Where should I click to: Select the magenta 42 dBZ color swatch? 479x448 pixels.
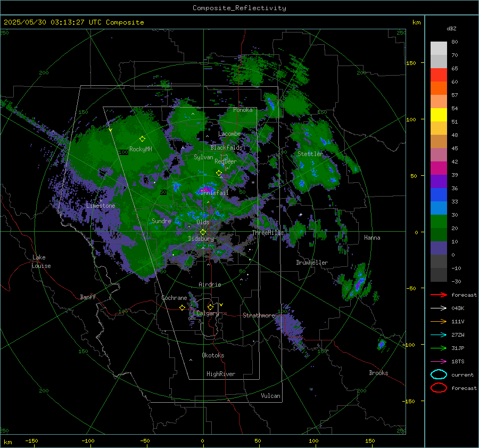(439, 168)
